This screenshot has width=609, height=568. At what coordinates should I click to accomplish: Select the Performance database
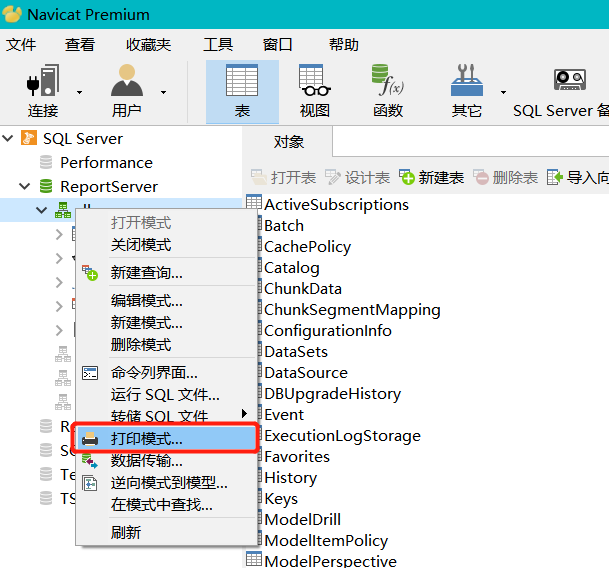(106, 163)
